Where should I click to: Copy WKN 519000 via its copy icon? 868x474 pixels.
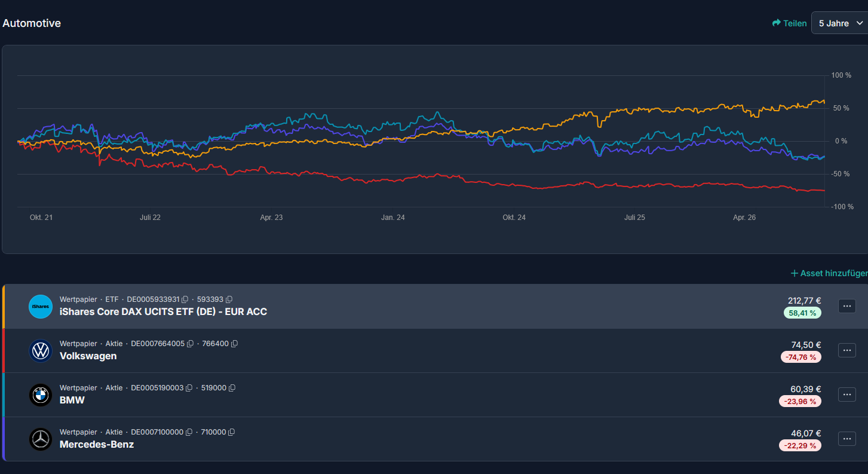232,388
